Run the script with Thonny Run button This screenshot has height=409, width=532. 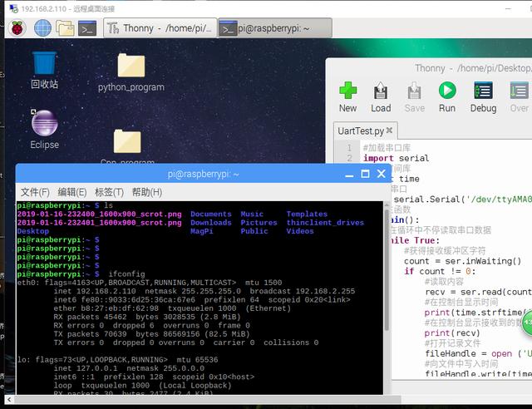pyautogui.click(x=447, y=97)
